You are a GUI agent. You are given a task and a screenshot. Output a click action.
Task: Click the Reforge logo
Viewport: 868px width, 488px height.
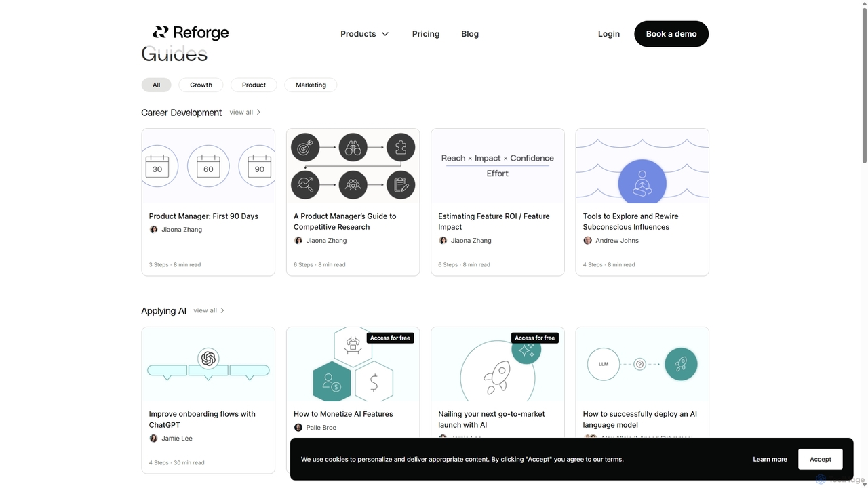[191, 33]
